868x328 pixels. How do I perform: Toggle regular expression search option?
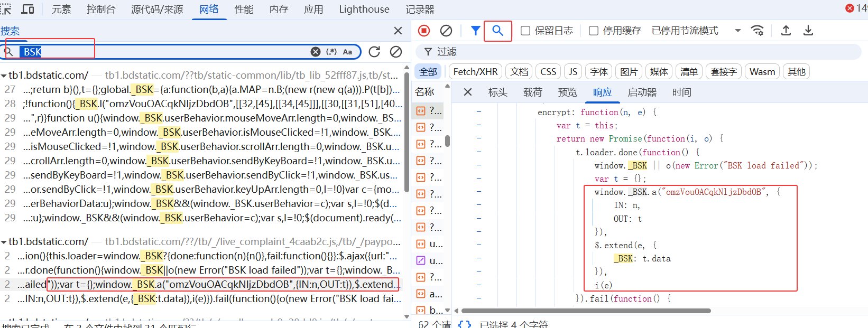[x=331, y=52]
